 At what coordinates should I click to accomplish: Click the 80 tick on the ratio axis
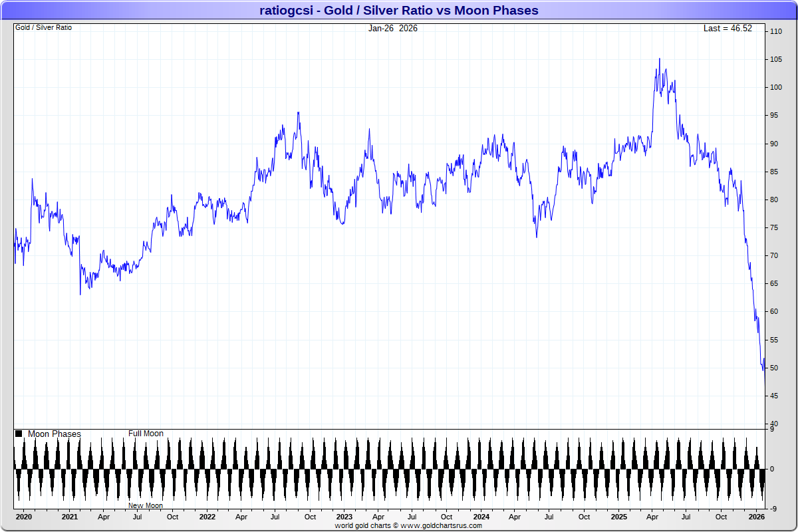click(774, 199)
